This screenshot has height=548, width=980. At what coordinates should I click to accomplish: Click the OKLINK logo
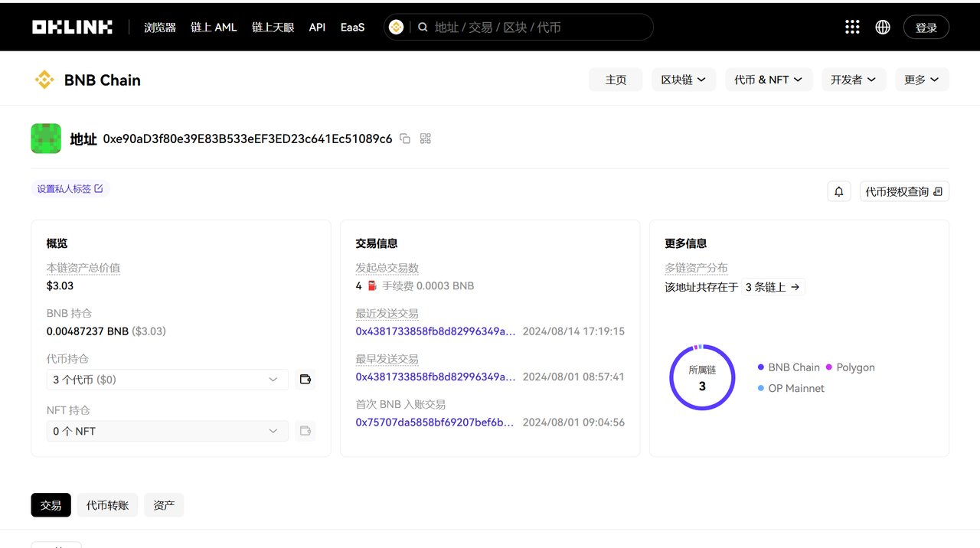(72, 27)
